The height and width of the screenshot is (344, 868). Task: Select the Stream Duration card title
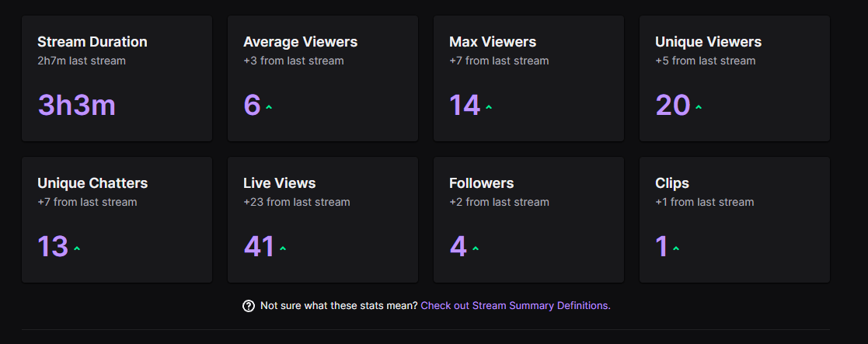[x=92, y=42]
